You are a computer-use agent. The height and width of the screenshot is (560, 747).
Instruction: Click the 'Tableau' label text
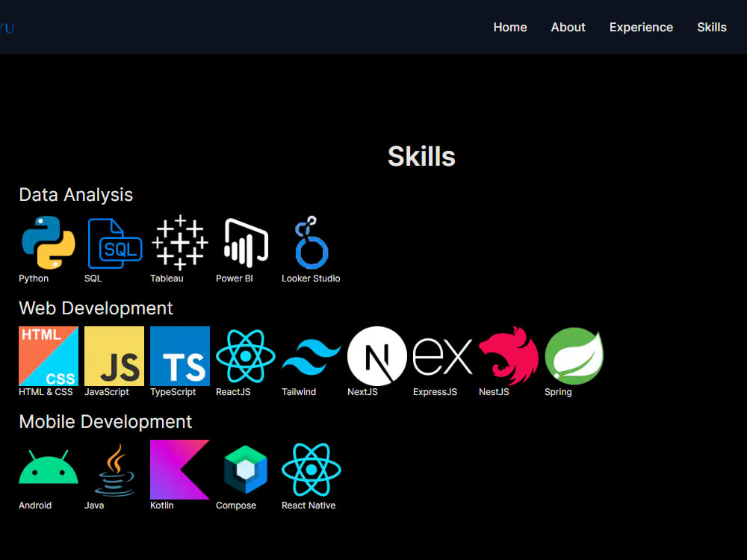click(167, 279)
